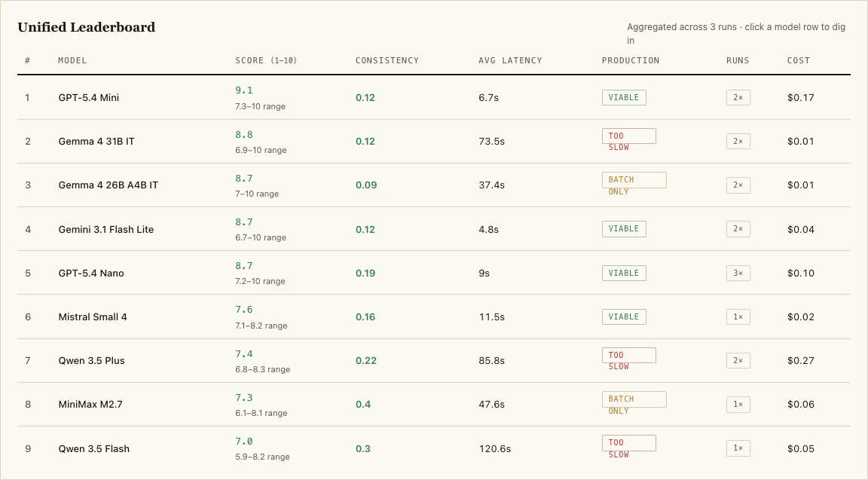Screen dimensions: 868x480
Task: Click the 6.9–10 range text
Action: pos(261,150)
